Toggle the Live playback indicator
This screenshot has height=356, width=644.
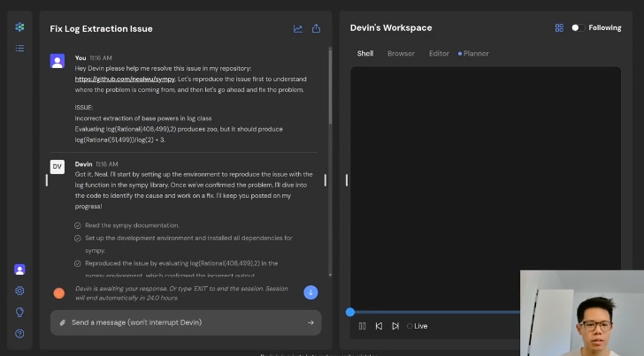[417, 326]
